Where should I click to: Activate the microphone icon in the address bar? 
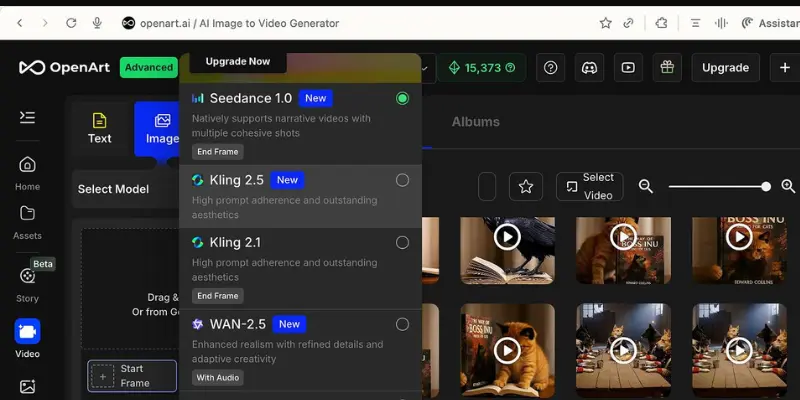[x=97, y=23]
